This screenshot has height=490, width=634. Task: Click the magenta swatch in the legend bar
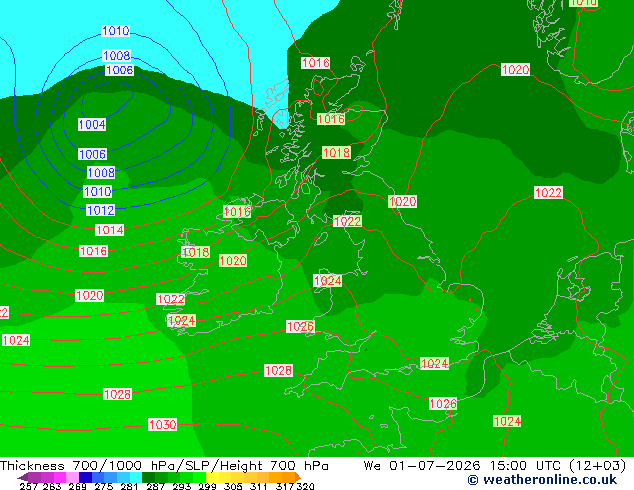60,477
